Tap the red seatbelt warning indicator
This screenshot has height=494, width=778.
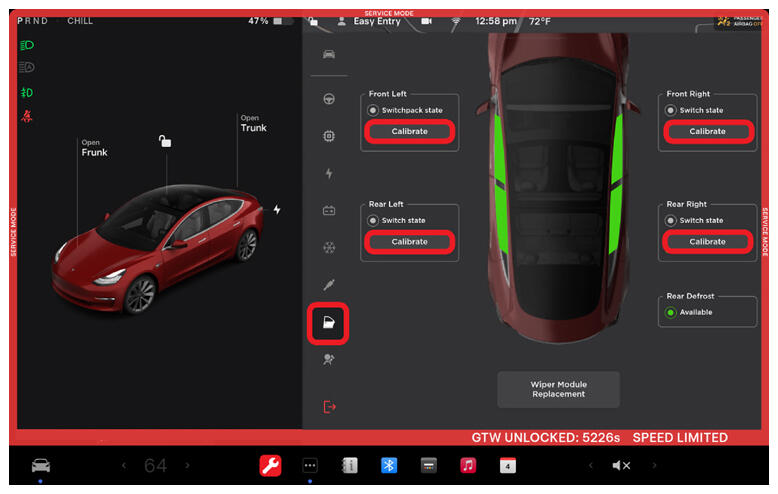tap(27, 116)
